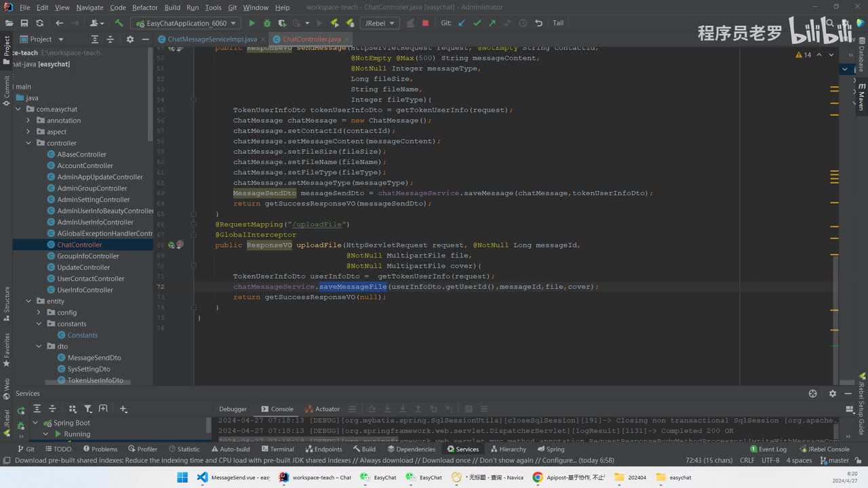Switch to ChatMessageServiceImpl.java tab

[x=212, y=39]
